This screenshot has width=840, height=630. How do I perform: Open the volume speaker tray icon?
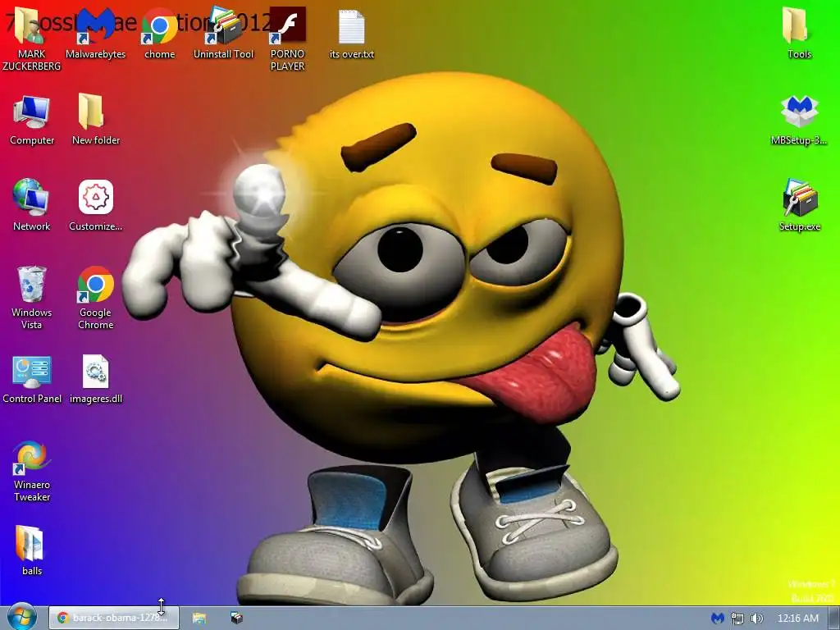(756, 619)
